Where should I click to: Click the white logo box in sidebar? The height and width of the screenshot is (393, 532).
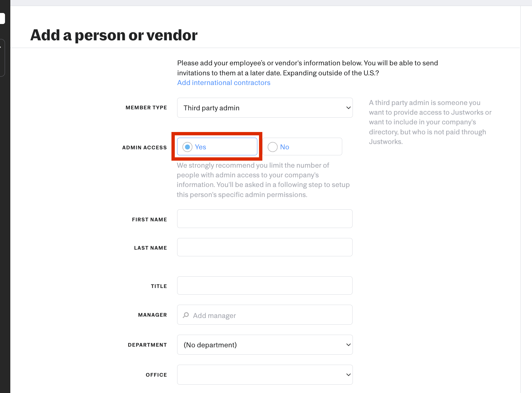click(x=2, y=19)
